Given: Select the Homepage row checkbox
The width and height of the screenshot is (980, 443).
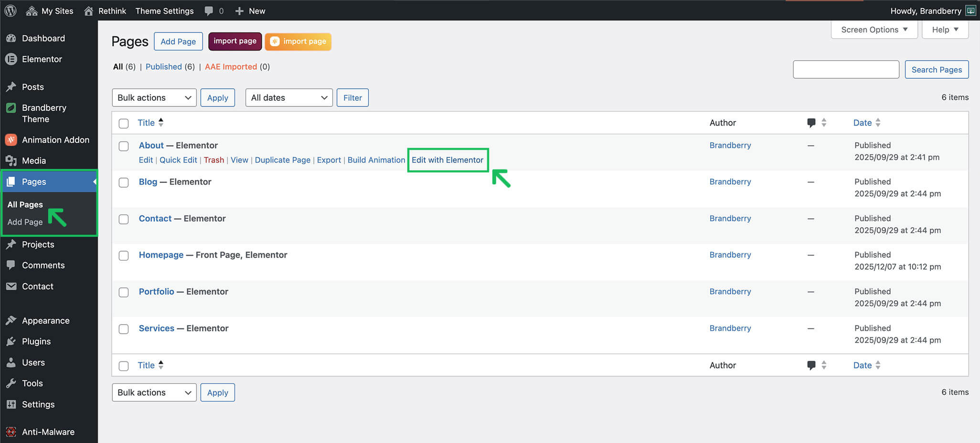Looking at the screenshot, I should pyautogui.click(x=124, y=256).
